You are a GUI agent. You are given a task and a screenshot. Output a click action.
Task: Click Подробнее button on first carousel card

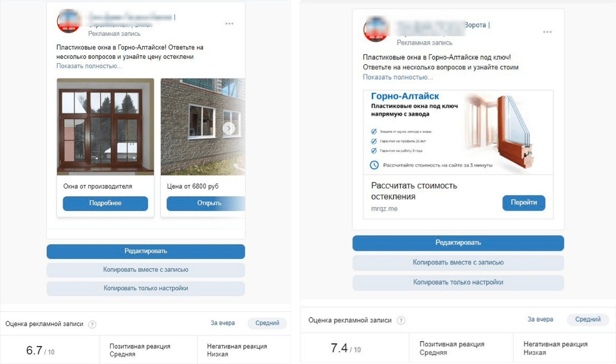(x=105, y=203)
